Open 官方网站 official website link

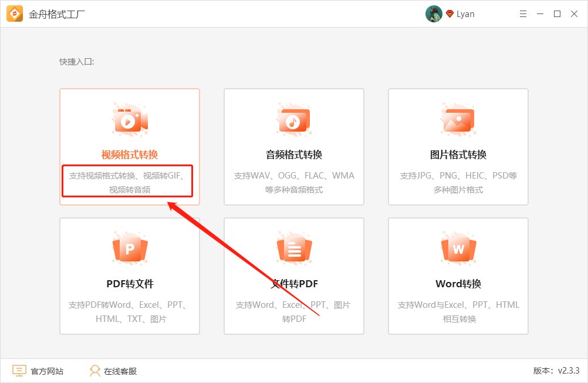(39, 371)
